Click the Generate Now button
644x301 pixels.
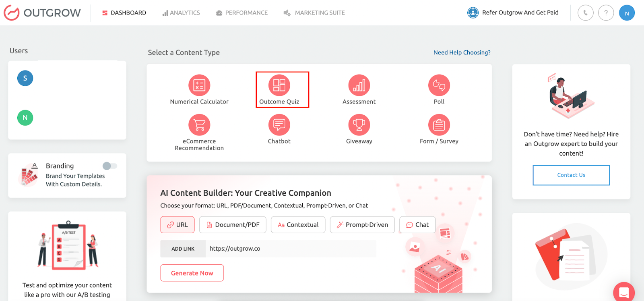(x=192, y=273)
